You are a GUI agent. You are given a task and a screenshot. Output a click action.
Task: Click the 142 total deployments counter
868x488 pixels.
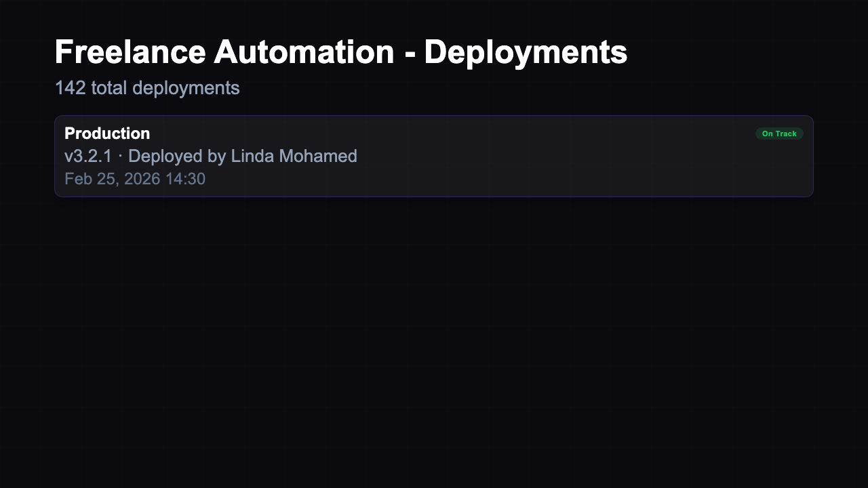pyautogui.click(x=147, y=87)
